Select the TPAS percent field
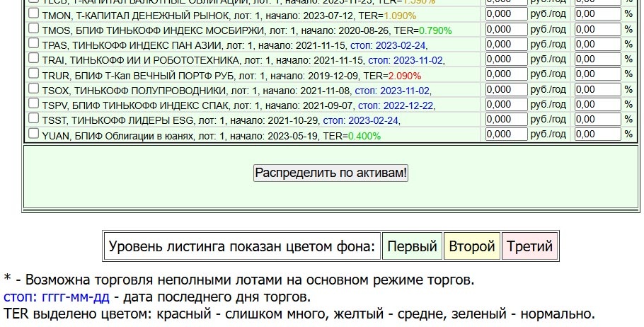 597,44
